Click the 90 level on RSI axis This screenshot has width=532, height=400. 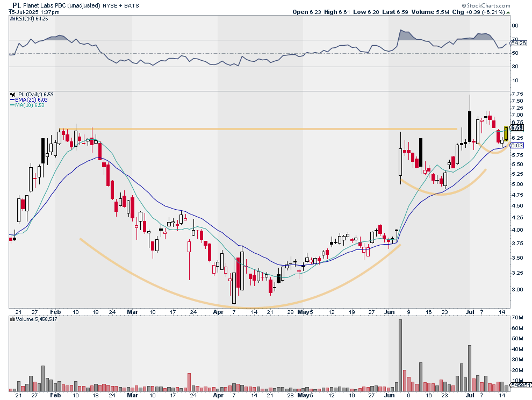[515, 26]
